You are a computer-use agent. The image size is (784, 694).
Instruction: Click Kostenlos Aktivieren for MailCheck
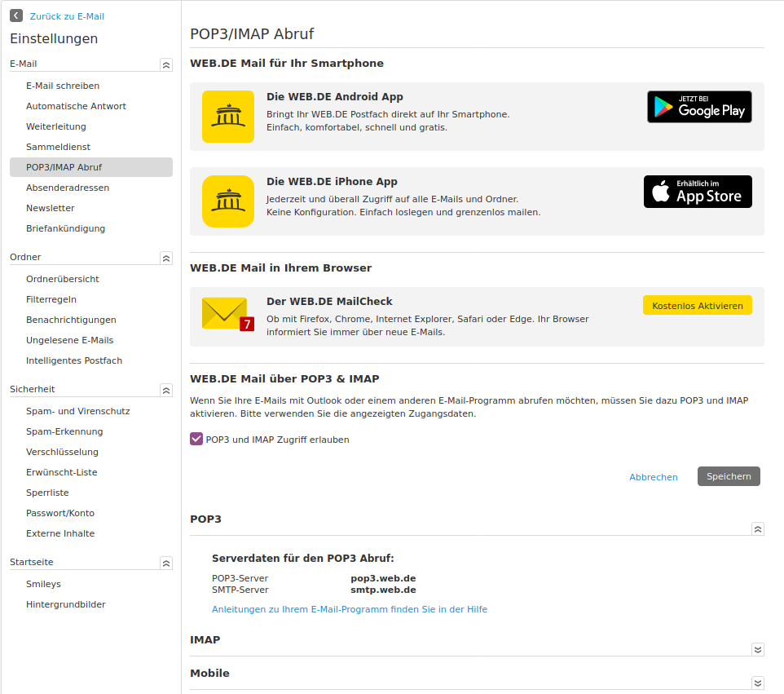[698, 306]
